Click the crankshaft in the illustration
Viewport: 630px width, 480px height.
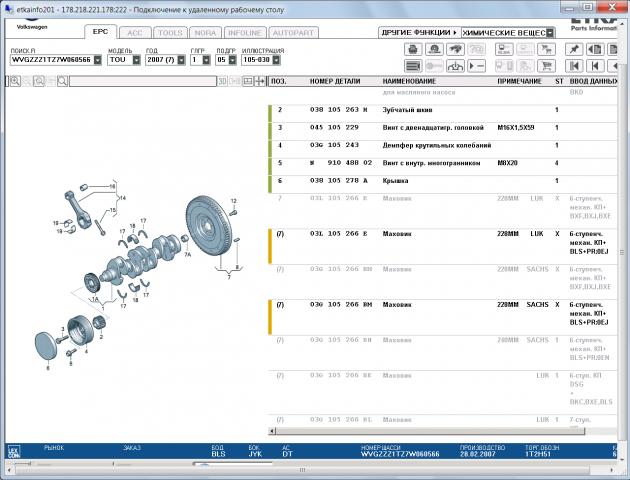pyautogui.click(x=141, y=257)
